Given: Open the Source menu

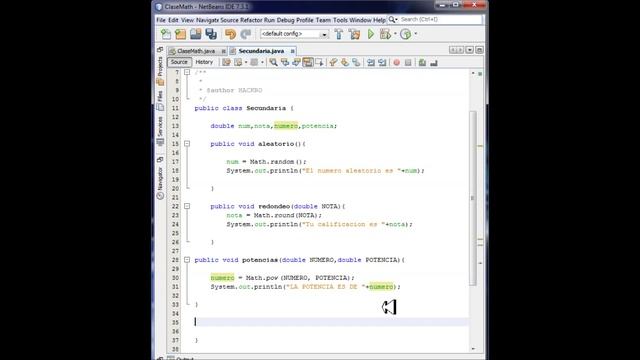Looking at the screenshot, I should (x=229, y=20).
